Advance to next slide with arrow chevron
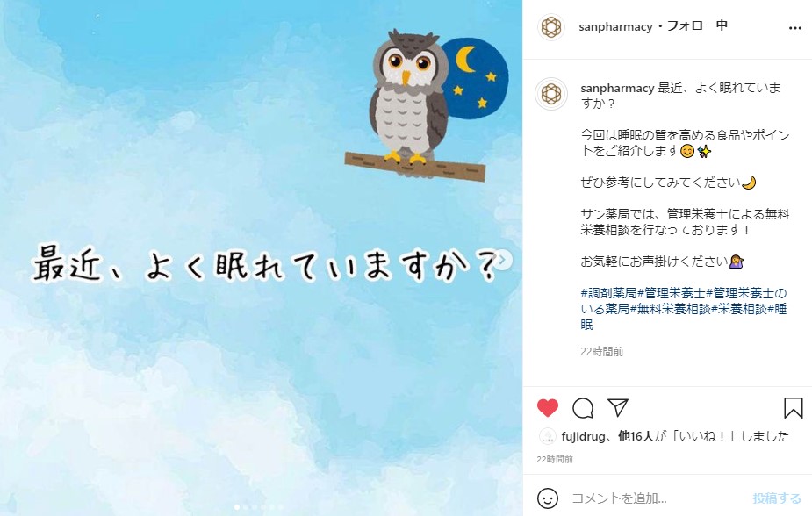The height and width of the screenshot is (516, 812). [x=503, y=259]
